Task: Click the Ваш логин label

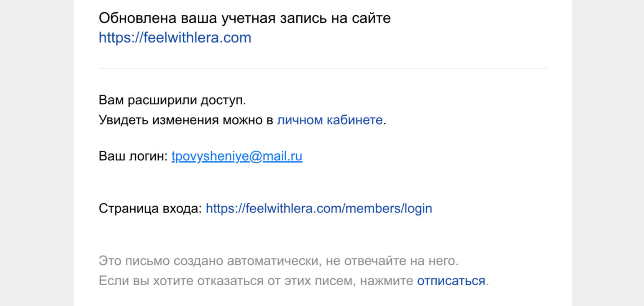Action: pos(133,156)
